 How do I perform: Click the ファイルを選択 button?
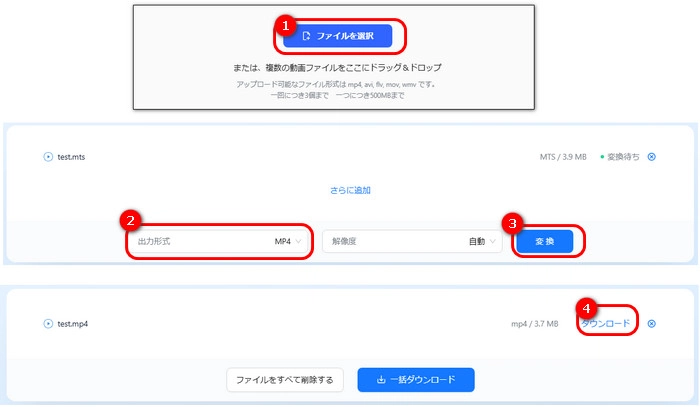pos(338,36)
